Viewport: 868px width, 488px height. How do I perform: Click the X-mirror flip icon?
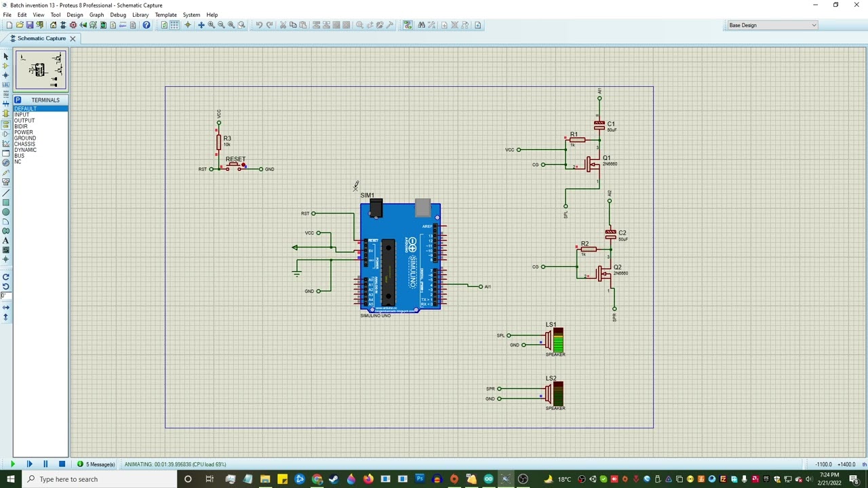[x=6, y=308]
